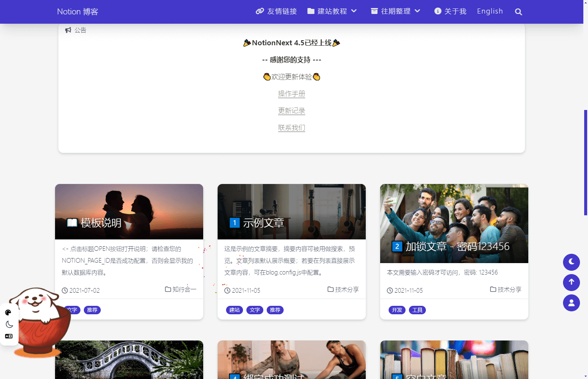Click the chain-link icon beside 友情链接
Image resolution: width=588 pixels, height=379 pixels.
(259, 11)
